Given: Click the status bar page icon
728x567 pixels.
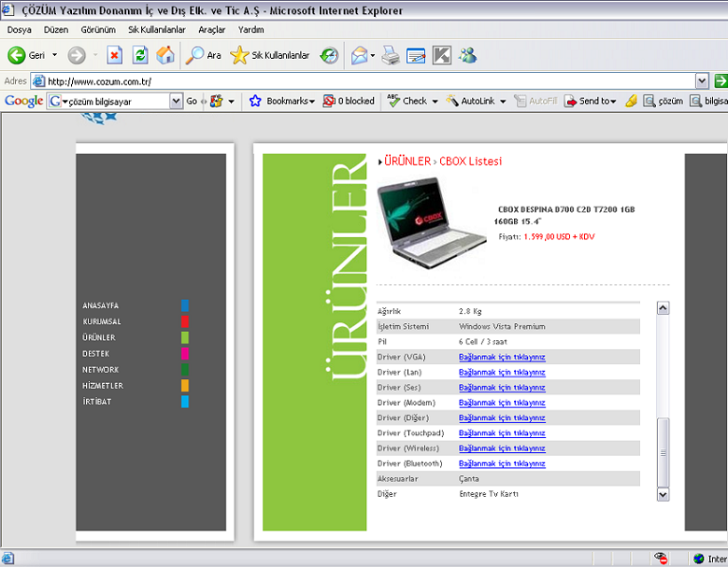Looking at the screenshot, I should (7, 559).
